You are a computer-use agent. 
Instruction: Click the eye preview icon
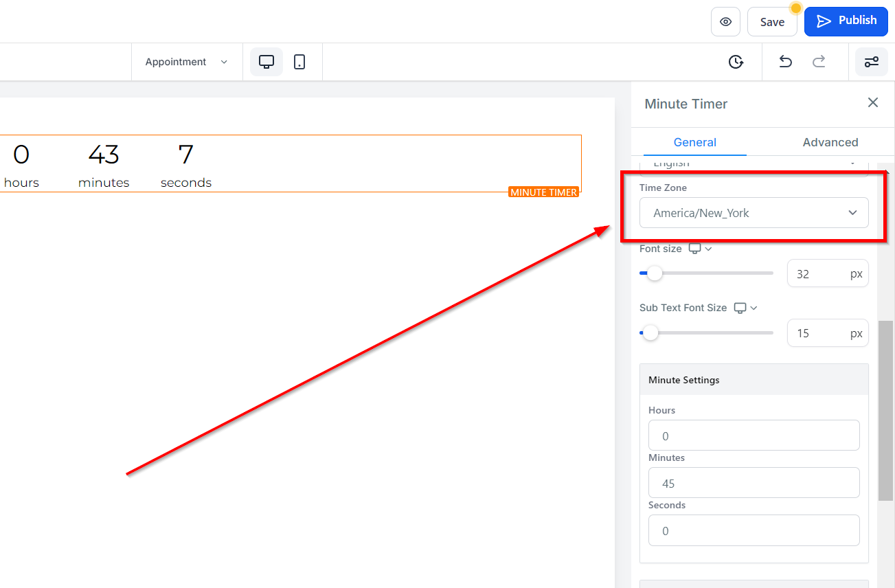725,22
